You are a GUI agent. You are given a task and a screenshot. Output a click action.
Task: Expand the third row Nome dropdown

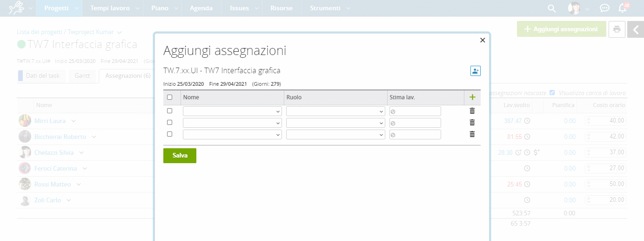tap(232, 135)
